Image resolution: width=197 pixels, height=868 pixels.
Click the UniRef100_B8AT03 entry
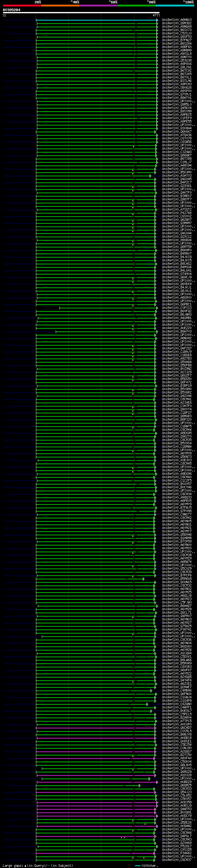click(177, 332)
